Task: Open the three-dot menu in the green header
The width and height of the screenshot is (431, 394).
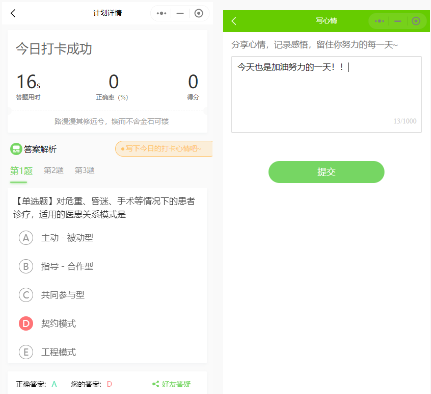Action: coord(379,21)
